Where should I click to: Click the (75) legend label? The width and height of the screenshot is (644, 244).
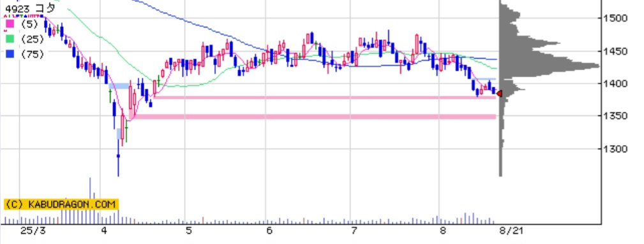coord(32,54)
